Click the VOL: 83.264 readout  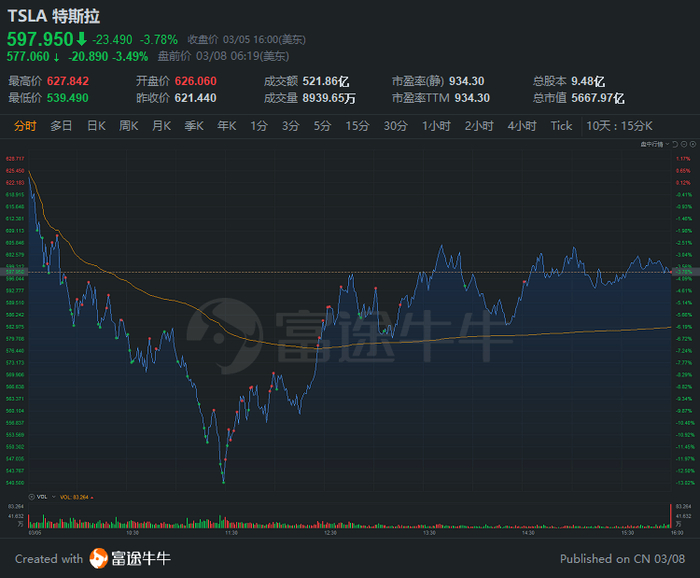(76, 497)
